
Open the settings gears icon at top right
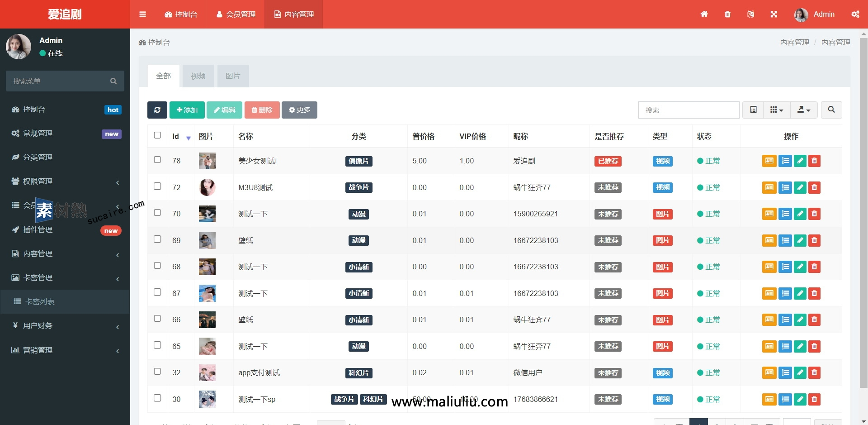pyautogui.click(x=856, y=14)
